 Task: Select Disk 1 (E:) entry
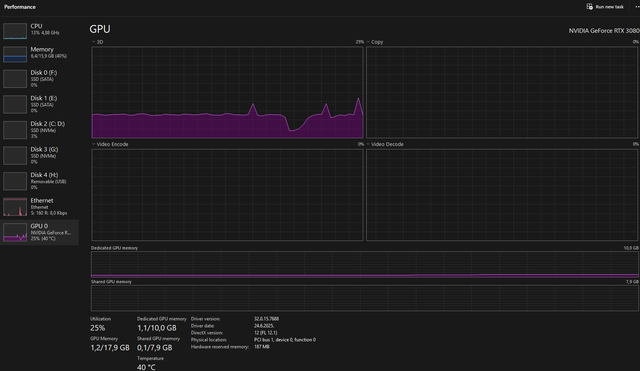point(40,104)
